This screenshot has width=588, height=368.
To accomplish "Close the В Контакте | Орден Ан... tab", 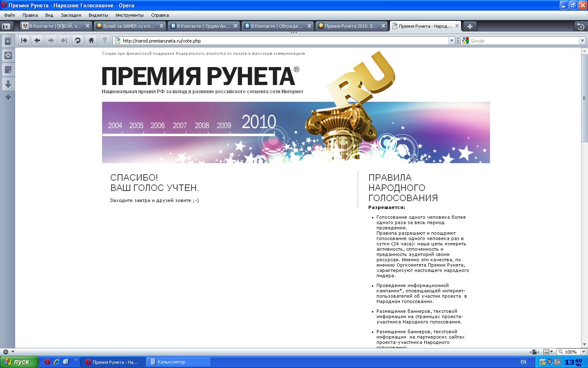I will point(235,26).
